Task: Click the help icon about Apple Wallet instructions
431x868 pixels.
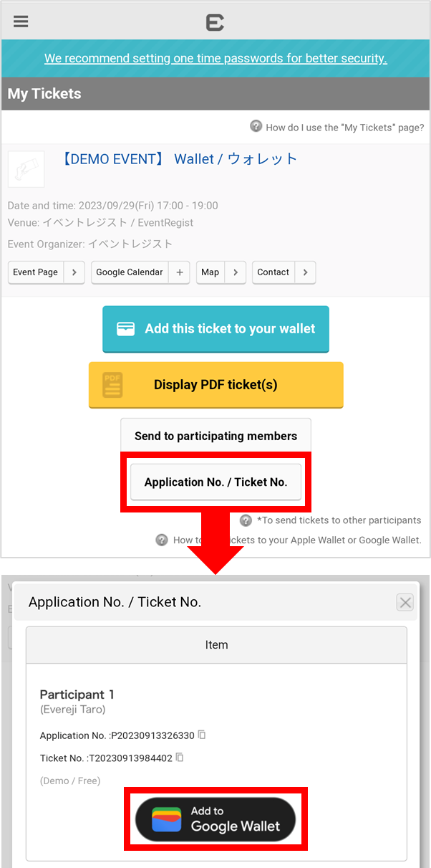Action: tap(160, 539)
